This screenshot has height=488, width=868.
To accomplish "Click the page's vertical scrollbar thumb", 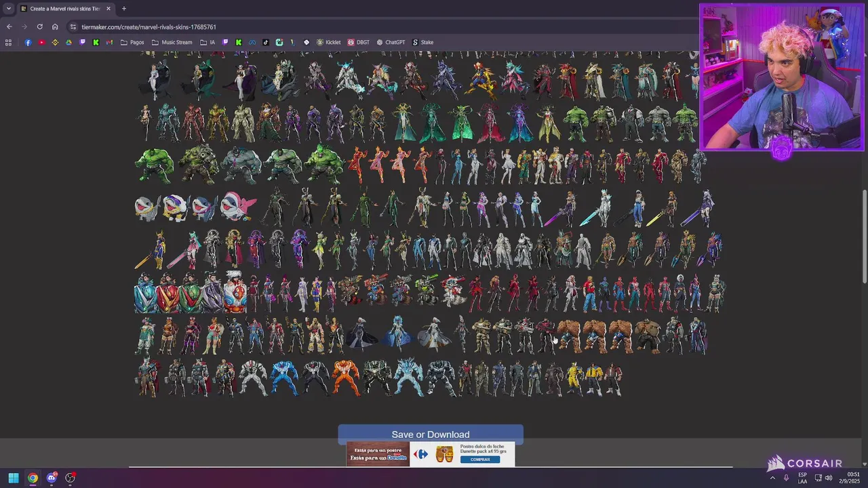I will [865, 236].
